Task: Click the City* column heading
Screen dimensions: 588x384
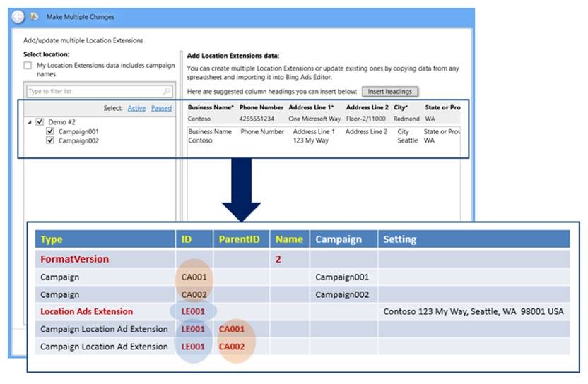Action: point(401,107)
